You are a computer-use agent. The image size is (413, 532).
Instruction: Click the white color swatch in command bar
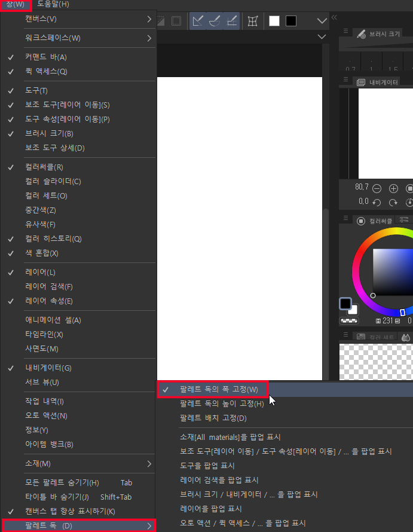click(x=274, y=21)
